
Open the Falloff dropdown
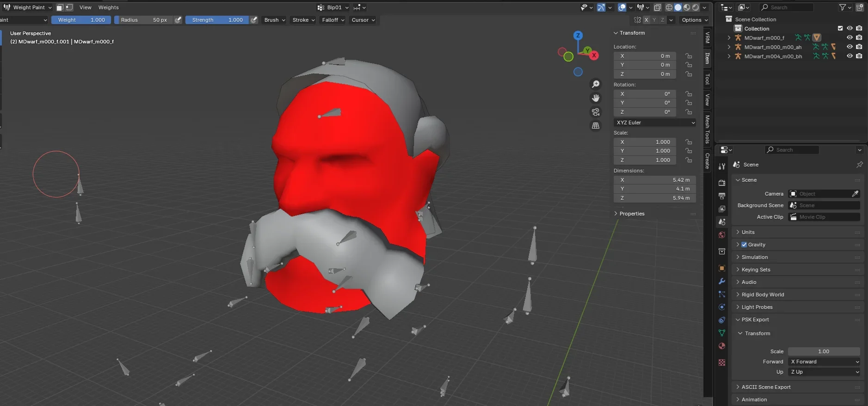point(332,20)
